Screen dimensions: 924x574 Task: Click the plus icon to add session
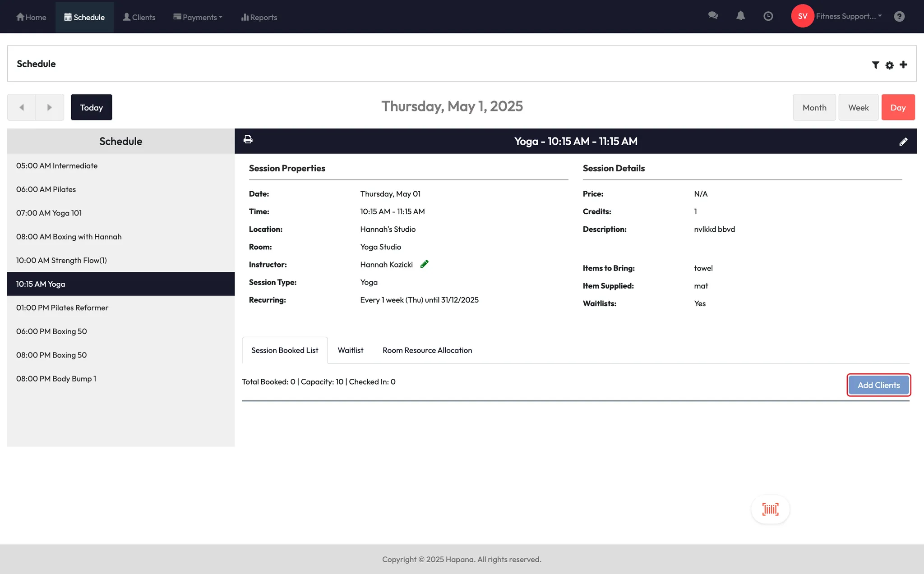click(903, 64)
